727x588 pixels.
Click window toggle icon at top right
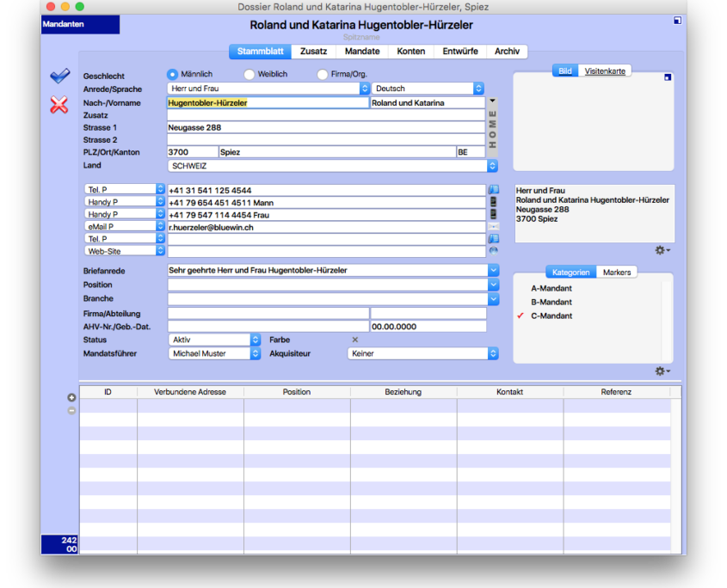click(677, 21)
